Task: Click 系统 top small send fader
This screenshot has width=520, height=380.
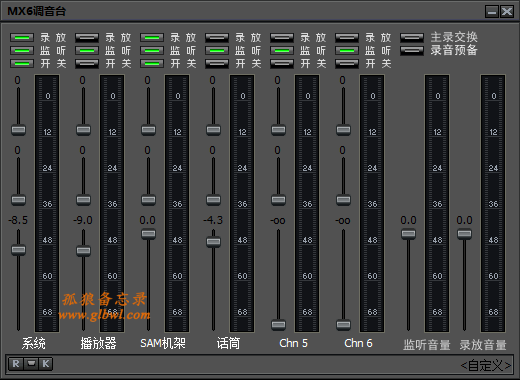Action: (x=18, y=130)
